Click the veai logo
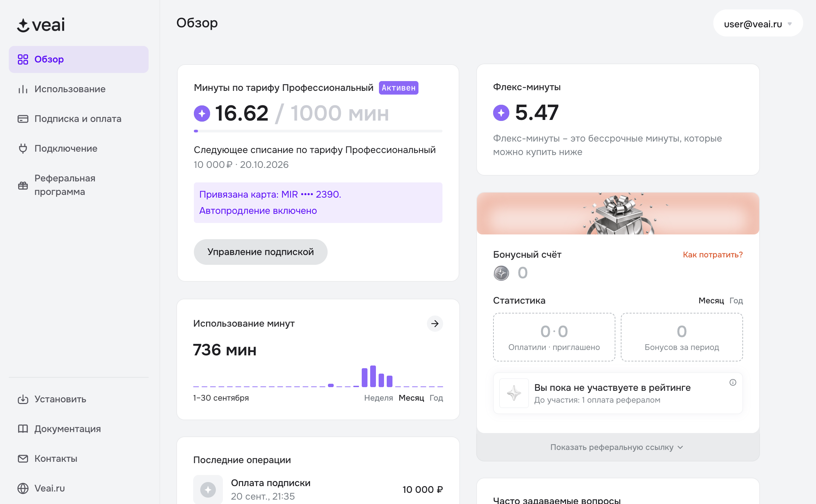 41,25
